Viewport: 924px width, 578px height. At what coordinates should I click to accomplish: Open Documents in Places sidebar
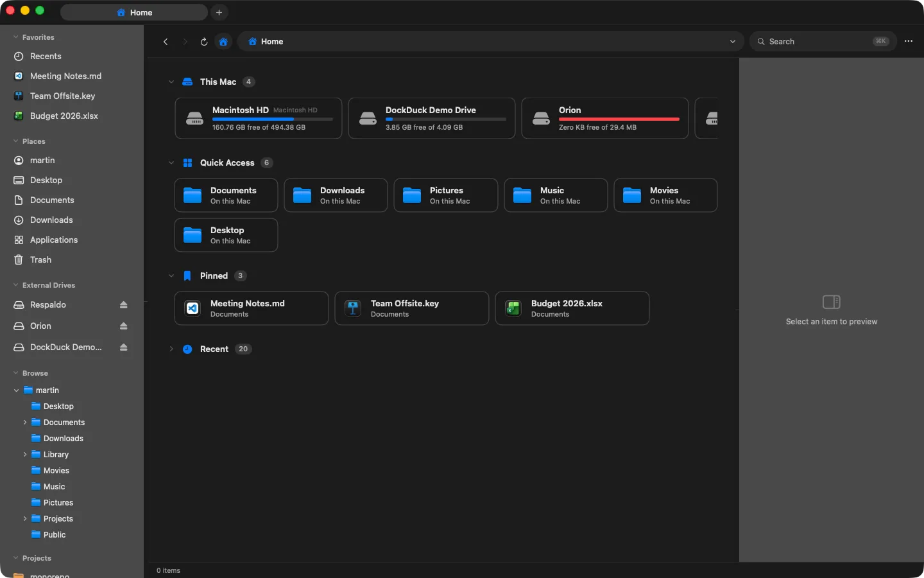(72, 200)
